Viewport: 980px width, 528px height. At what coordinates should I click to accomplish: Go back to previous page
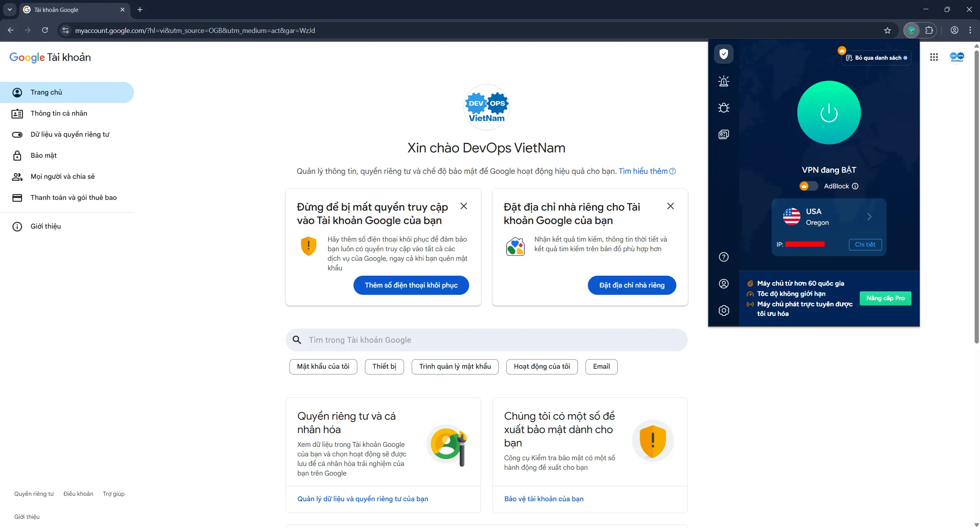pyautogui.click(x=10, y=30)
